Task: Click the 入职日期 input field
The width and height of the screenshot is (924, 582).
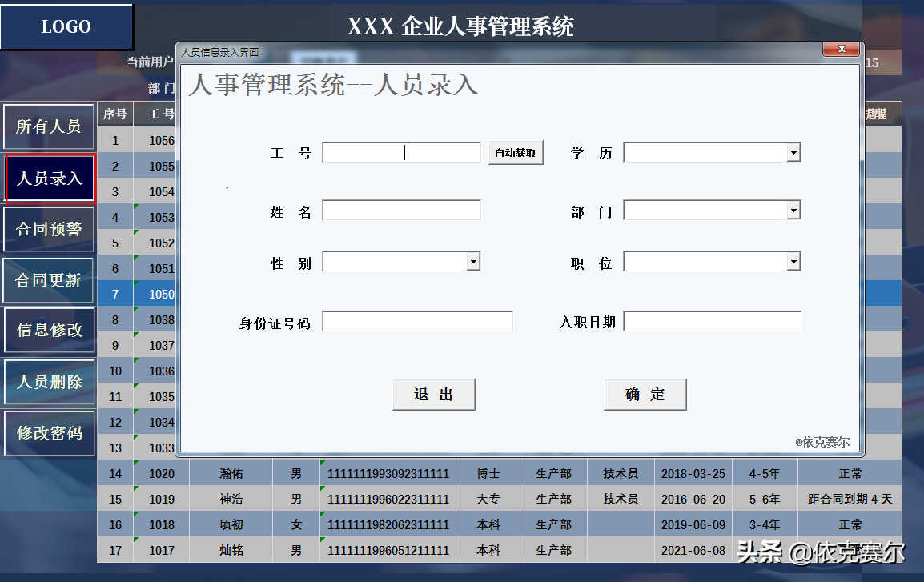Action: pyautogui.click(x=712, y=321)
